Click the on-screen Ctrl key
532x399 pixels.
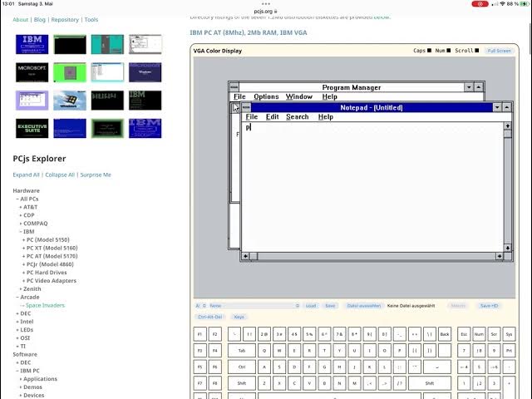242,367
